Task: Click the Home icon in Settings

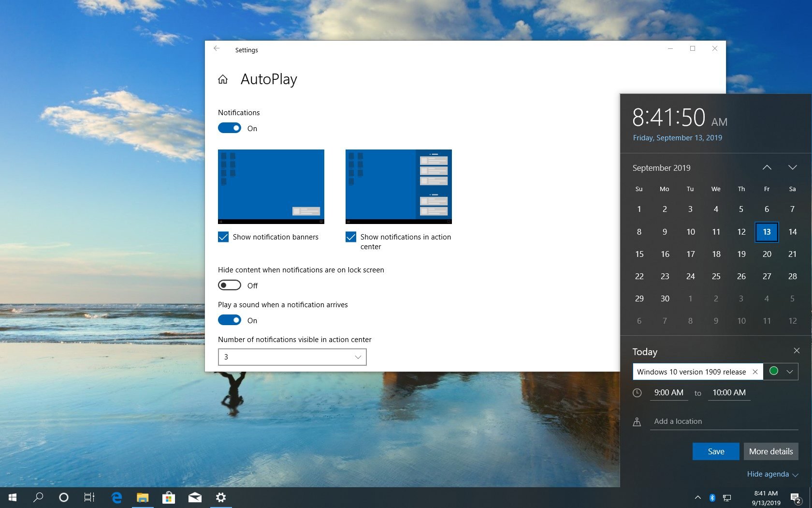Action: (223, 79)
